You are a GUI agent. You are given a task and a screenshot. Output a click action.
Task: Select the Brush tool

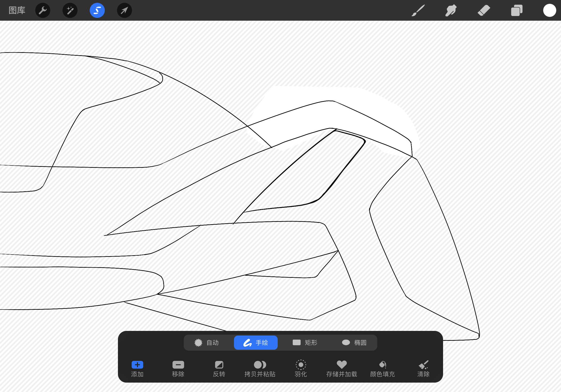tap(418, 10)
